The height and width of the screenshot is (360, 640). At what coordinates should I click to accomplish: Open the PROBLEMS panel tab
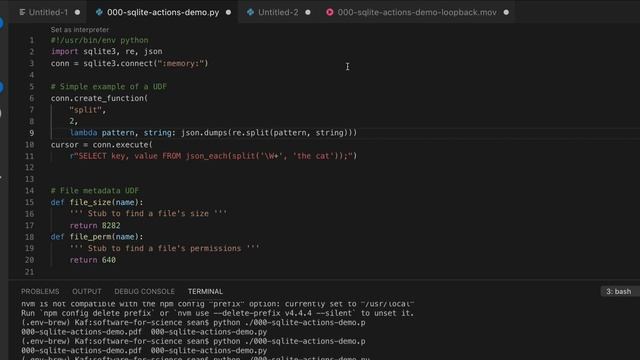pos(40,291)
